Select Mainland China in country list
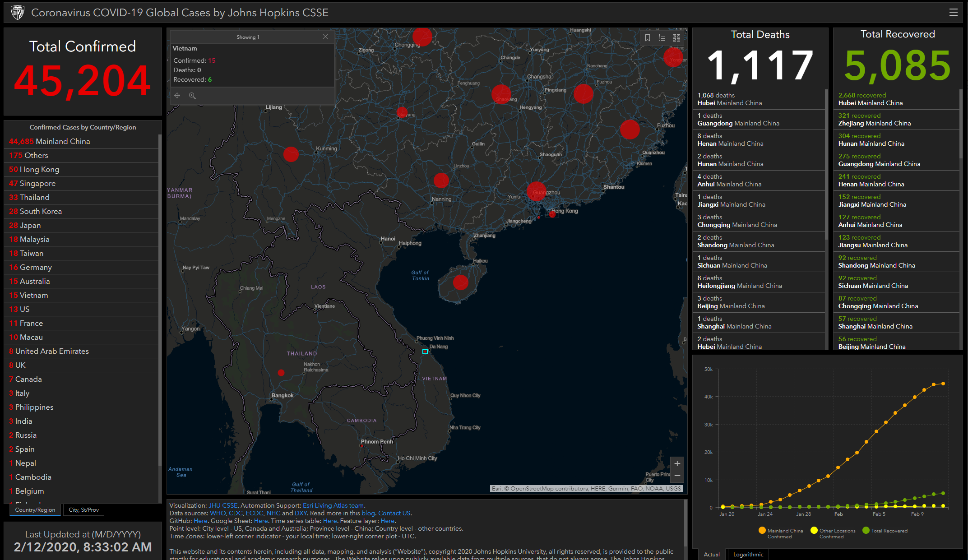Viewport: 968px width, 560px height. 82,141
